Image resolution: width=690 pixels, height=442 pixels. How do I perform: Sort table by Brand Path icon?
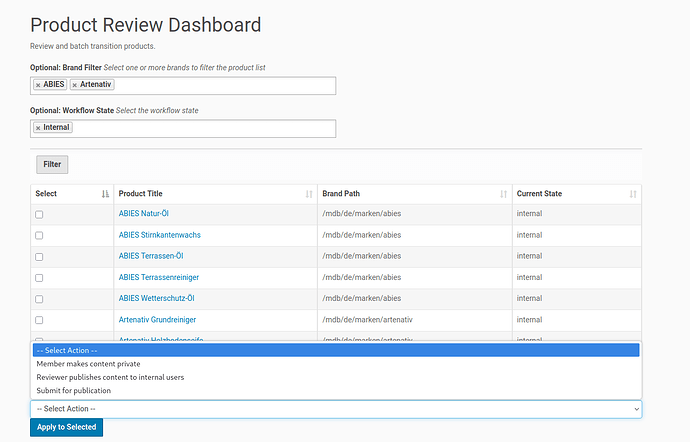coord(503,194)
